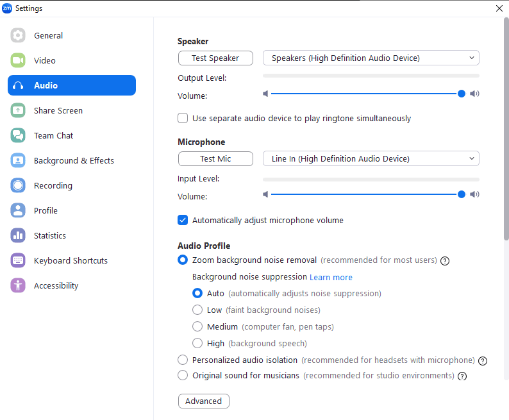The height and width of the screenshot is (420, 509).
Task: Open the General settings icon
Action: coord(18,36)
